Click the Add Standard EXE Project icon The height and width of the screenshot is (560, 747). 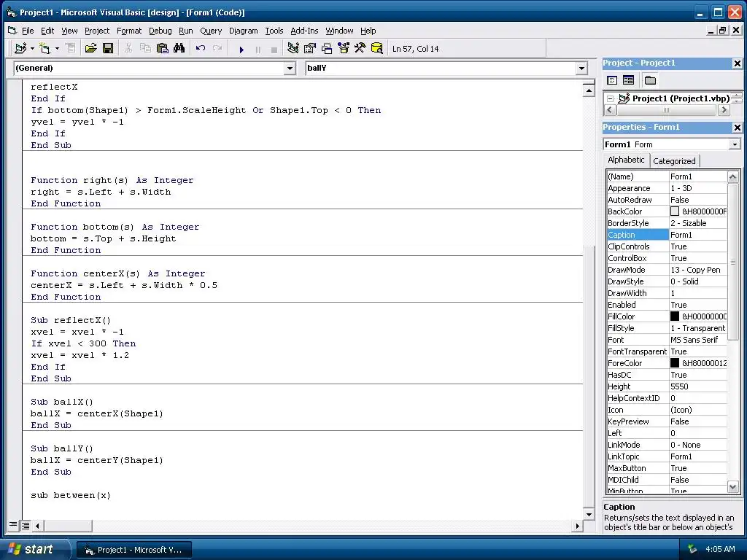click(x=20, y=49)
